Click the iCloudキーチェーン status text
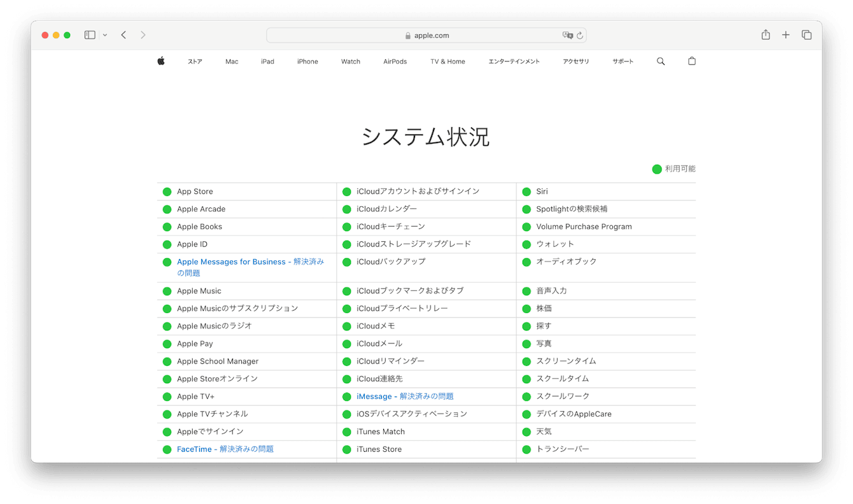 coord(391,227)
